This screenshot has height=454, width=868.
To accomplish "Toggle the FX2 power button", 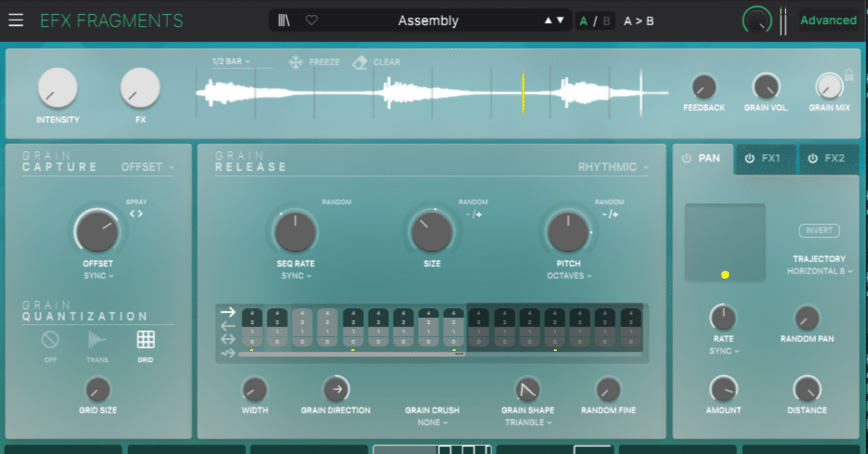I will click(812, 158).
